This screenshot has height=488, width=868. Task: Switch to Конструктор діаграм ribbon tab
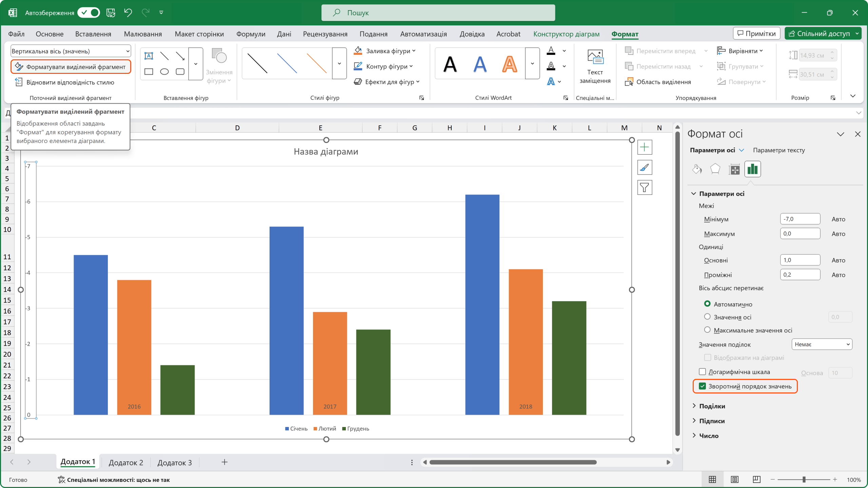pos(566,34)
